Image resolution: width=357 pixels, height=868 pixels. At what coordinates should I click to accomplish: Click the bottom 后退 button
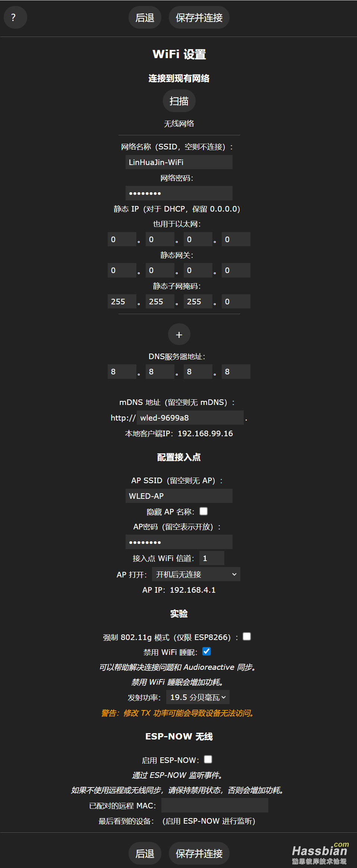[x=145, y=853]
